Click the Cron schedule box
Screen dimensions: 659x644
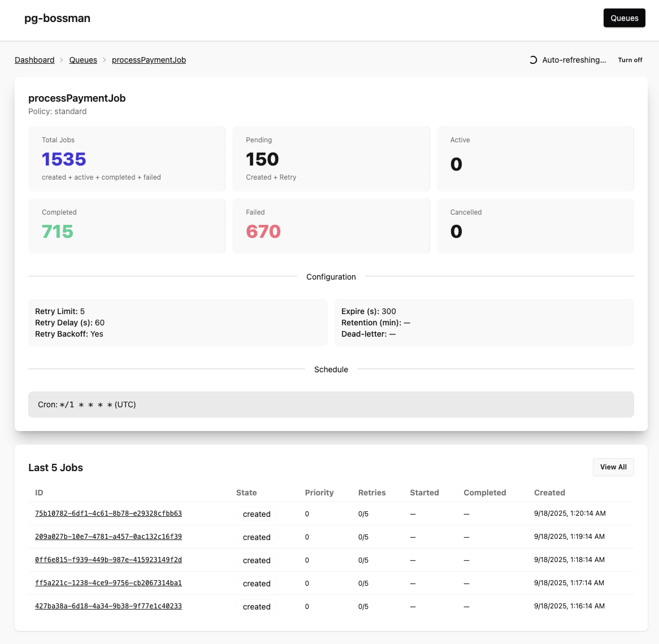(331, 404)
